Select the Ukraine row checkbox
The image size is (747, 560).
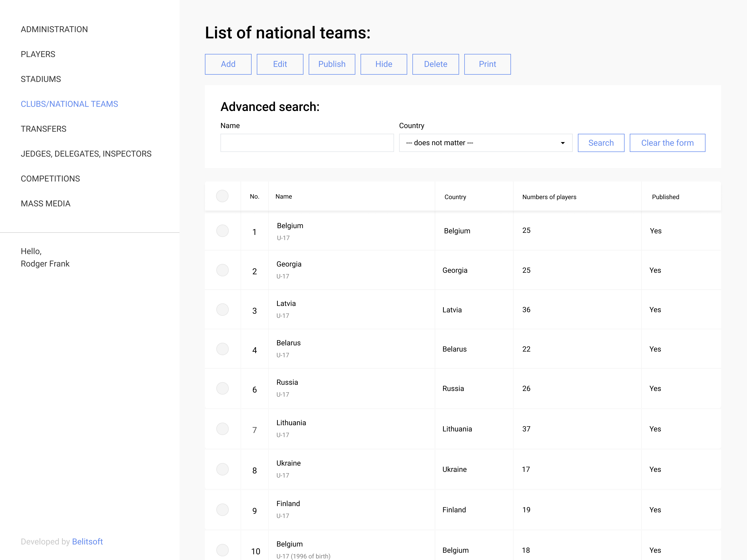[x=223, y=470]
